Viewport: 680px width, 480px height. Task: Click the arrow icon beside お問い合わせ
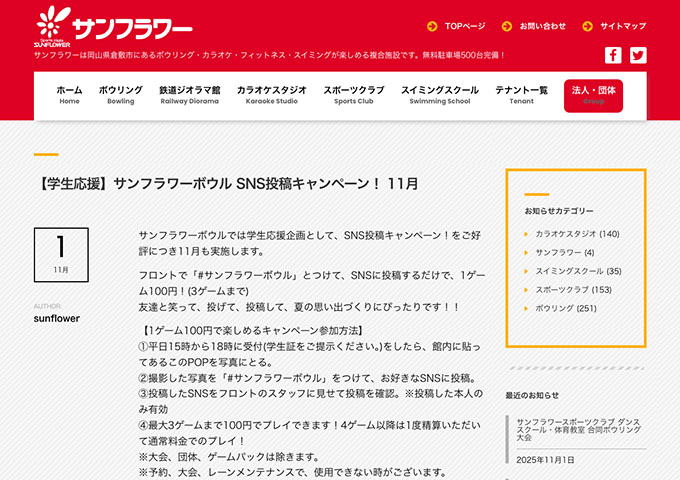[x=507, y=26]
